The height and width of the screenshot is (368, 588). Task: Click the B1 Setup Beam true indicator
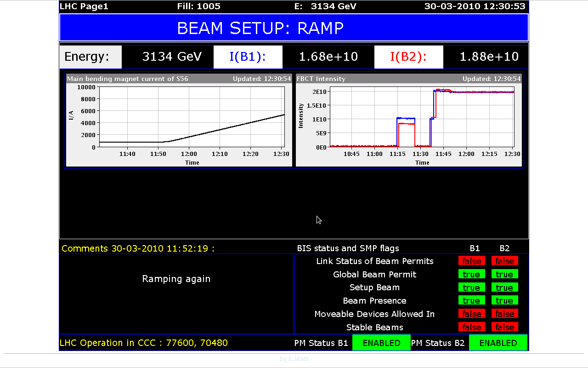click(471, 287)
